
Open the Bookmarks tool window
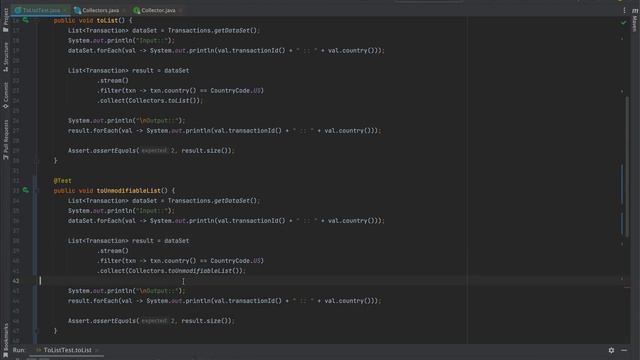coord(5,340)
